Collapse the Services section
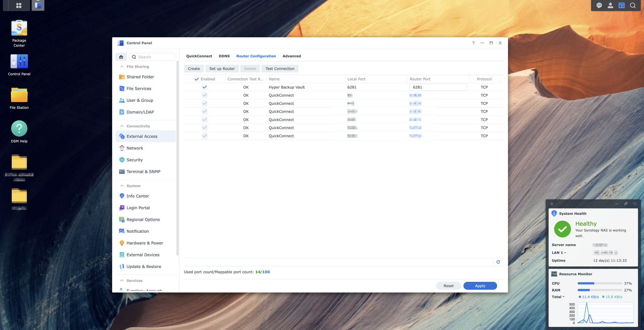 pyautogui.click(x=122, y=280)
